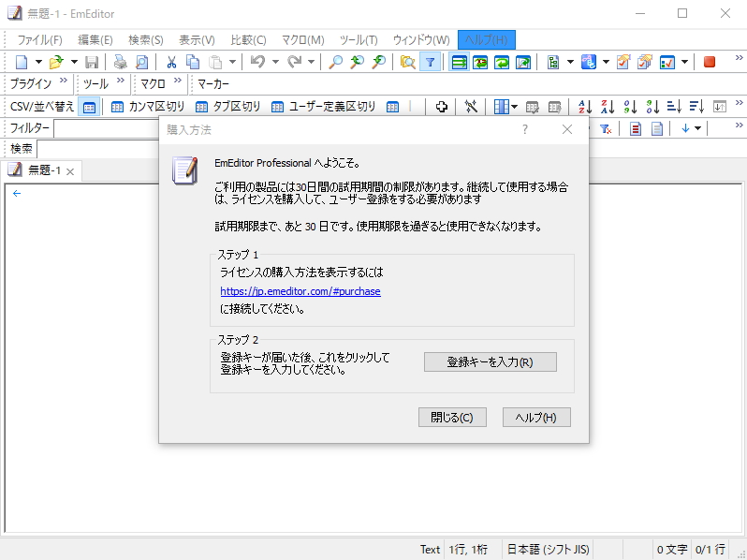Click the Cut scissors icon
This screenshot has width=747, height=560.
[x=171, y=62]
